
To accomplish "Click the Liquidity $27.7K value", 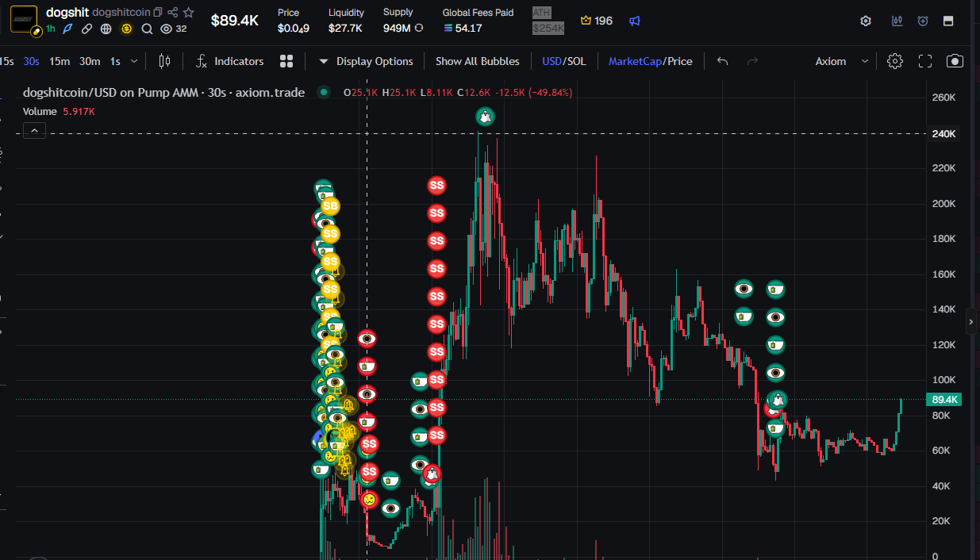I will tap(345, 28).
